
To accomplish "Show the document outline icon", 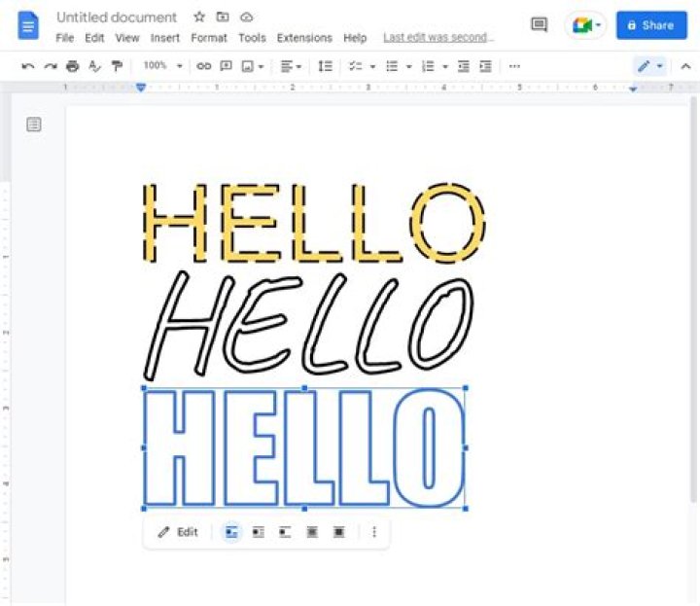I will [34, 125].
